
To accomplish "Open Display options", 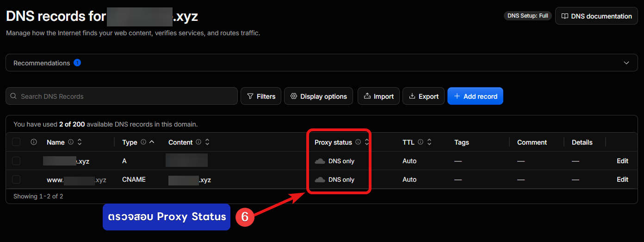I will click(318, 96).
